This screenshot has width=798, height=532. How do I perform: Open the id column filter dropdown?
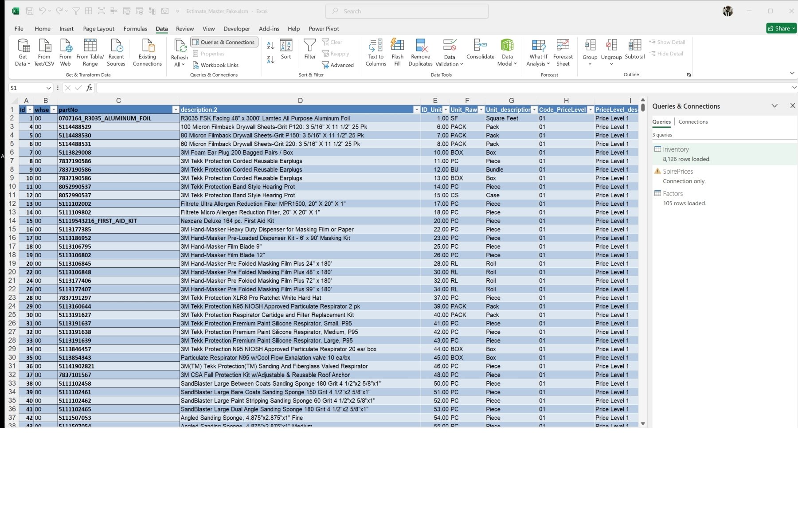point(30,110)
